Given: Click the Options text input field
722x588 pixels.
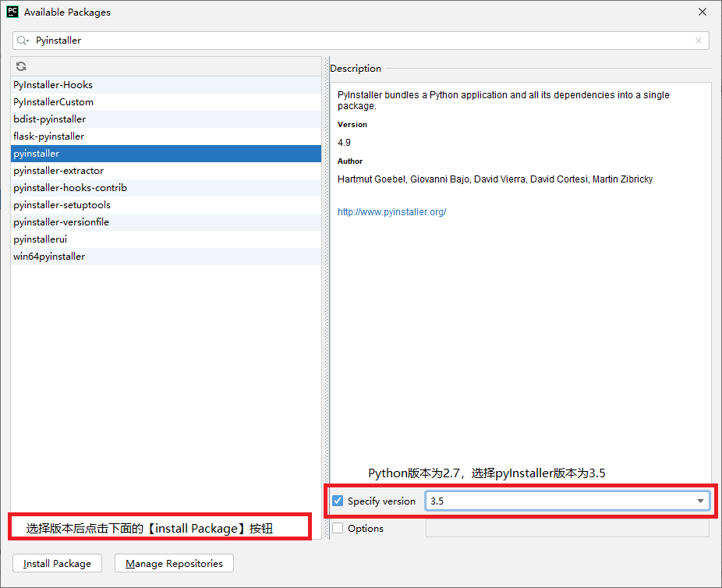Looking at the screenshot, I should click(568, 528).
